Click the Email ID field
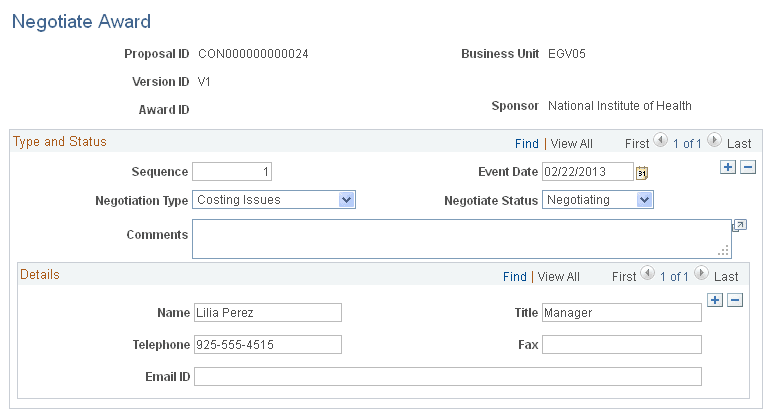 click(447, 377)
